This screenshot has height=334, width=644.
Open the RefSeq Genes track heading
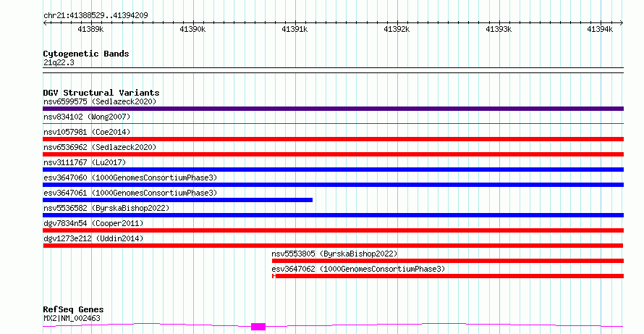click(x=74, y=309)
